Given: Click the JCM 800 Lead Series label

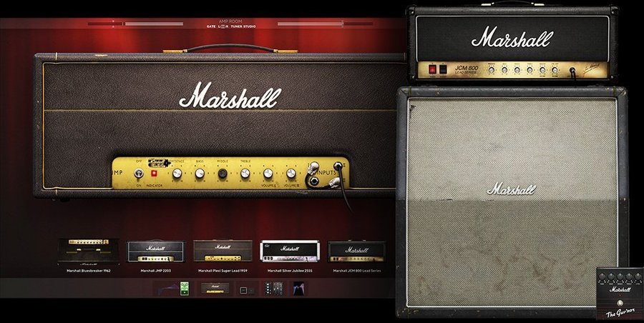Looking at the screenshot, I should click(467, 70).
